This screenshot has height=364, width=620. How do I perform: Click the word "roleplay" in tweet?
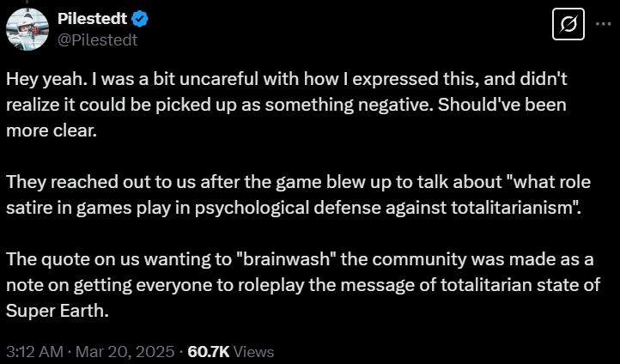(x=259, y=287)
